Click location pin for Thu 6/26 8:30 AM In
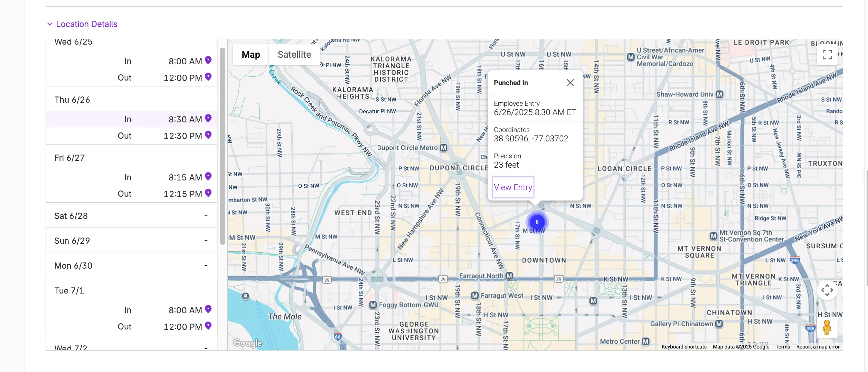The image size is (868, 372). coord(208,119)
